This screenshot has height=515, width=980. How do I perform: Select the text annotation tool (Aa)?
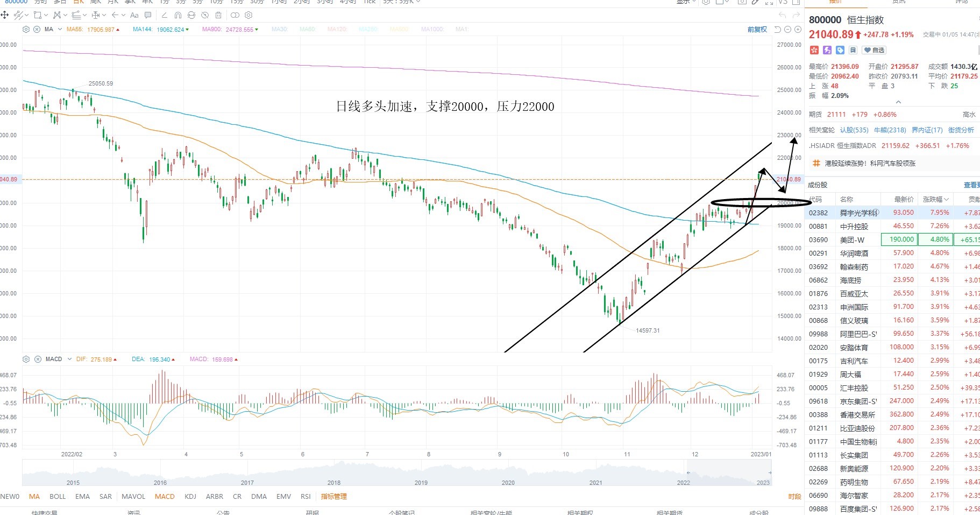pyautogui.click(x=134, y=15)
